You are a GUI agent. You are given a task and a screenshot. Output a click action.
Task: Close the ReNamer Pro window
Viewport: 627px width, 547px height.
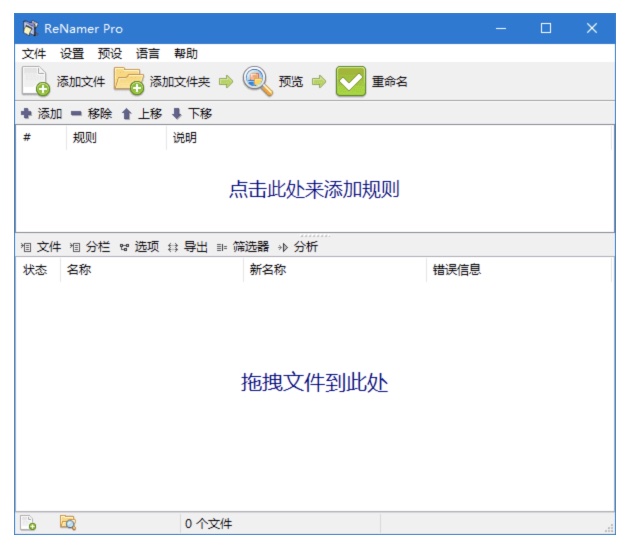[592, 28]
